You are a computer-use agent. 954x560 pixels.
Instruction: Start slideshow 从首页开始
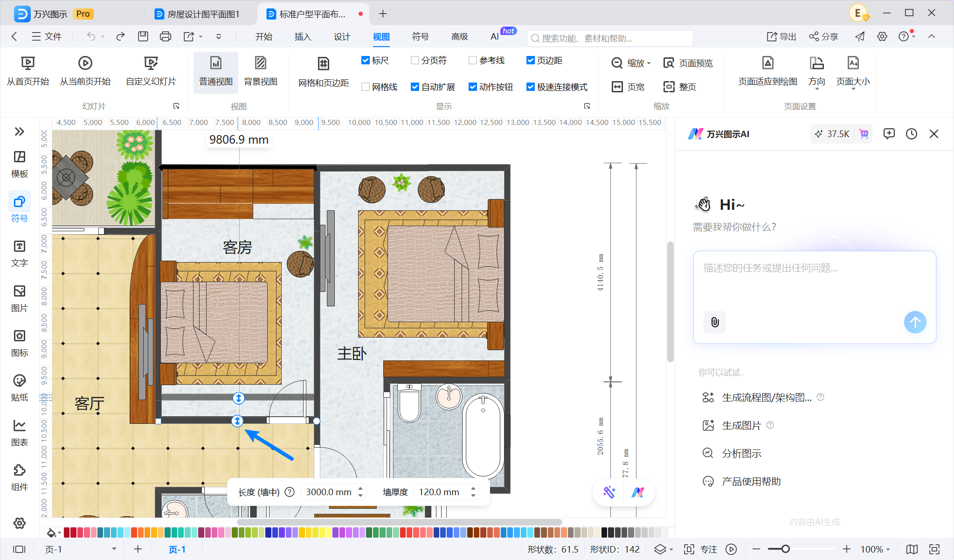pyautogui.click(x=28, y=71)
